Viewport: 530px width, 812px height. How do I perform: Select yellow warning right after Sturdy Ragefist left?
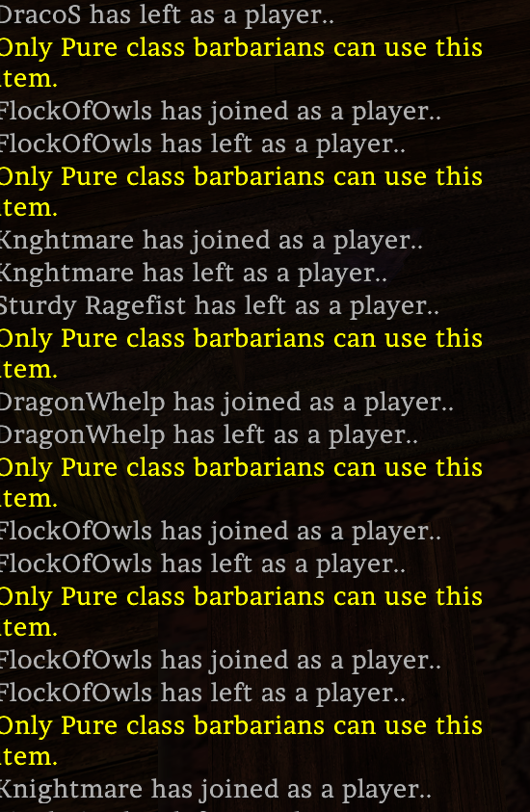tap(242, 354)
